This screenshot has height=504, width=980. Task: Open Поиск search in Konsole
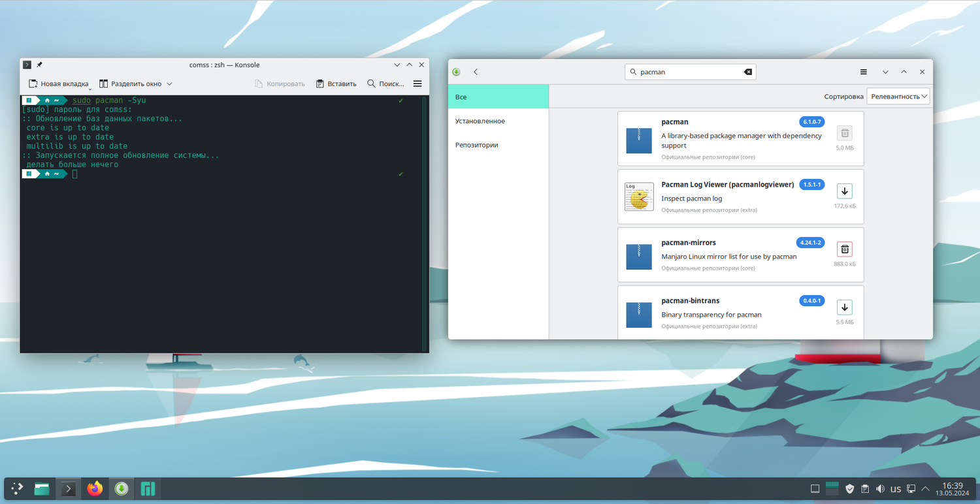pos(385,84)
